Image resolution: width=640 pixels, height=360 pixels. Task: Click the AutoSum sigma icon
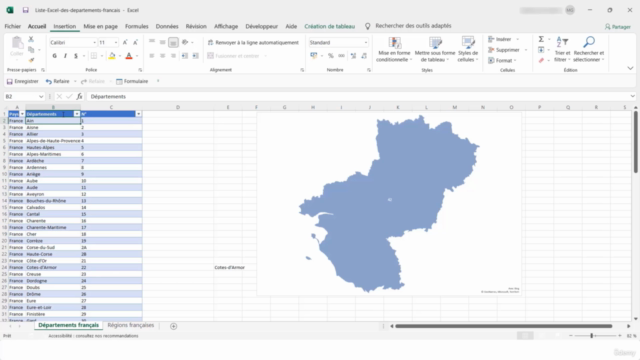pyautogui.click(x=541, y=39)
